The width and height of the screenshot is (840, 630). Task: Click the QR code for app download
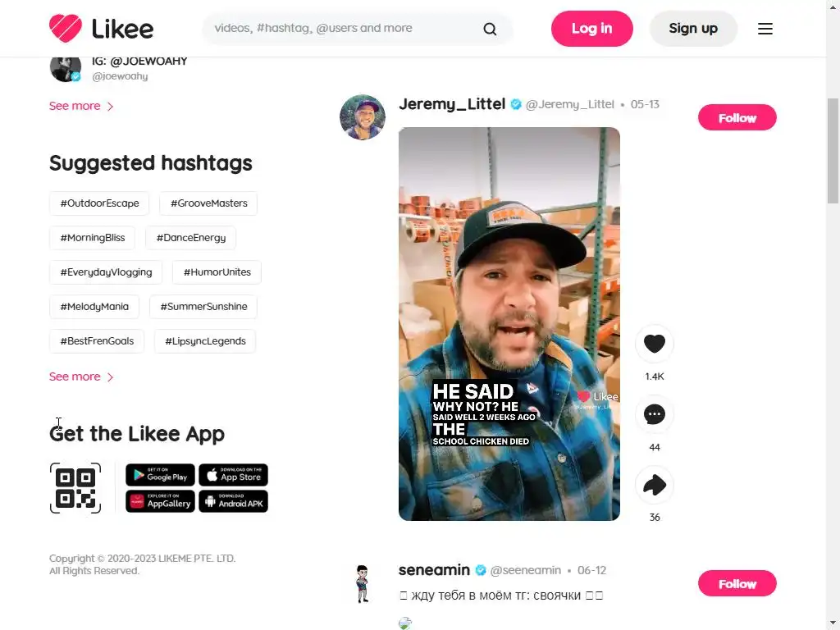(x=75, y=488)
